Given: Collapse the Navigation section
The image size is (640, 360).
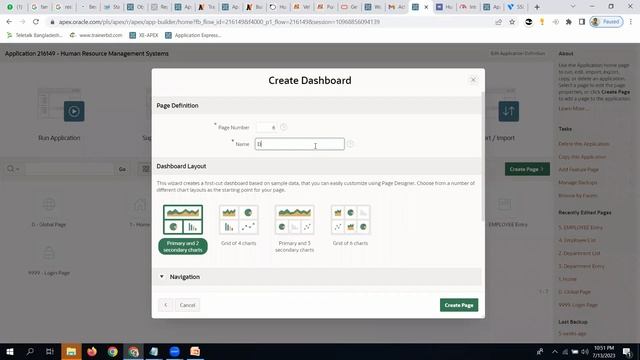Looking at the screenshot, I should (162, 277).
